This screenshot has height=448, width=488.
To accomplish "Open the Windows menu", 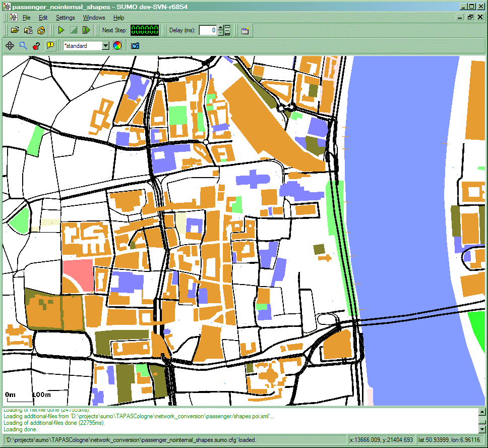I will tap(94, 18).
